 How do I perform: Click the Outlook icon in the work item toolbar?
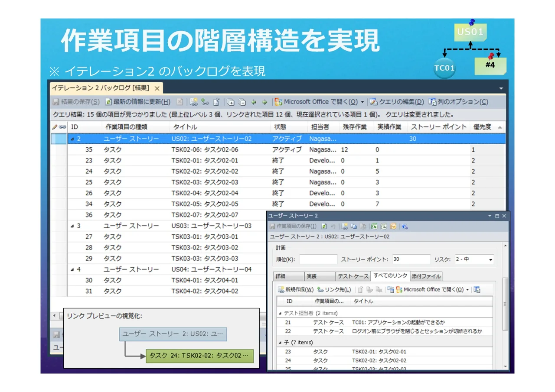pyautogui.click(x=393, y=226)
